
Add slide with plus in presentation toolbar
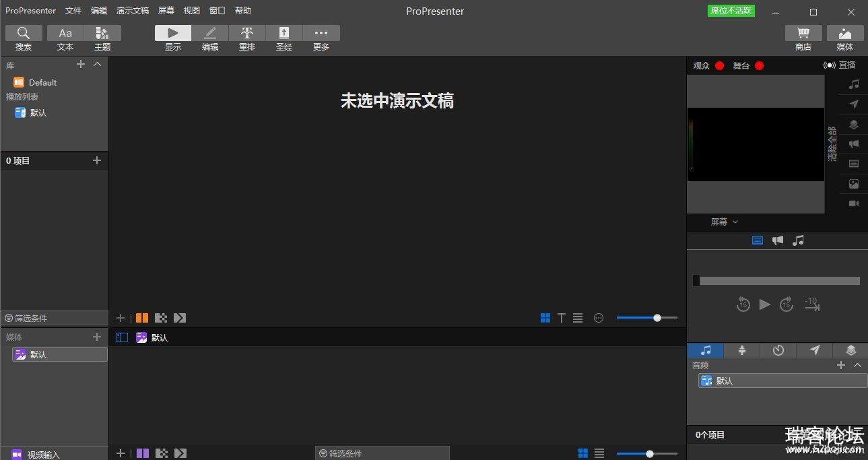[121, 318]
